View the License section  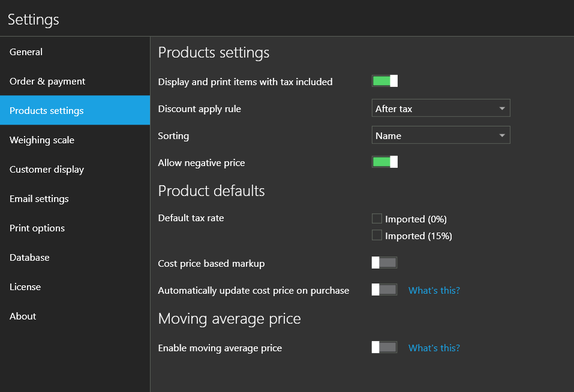25,287
